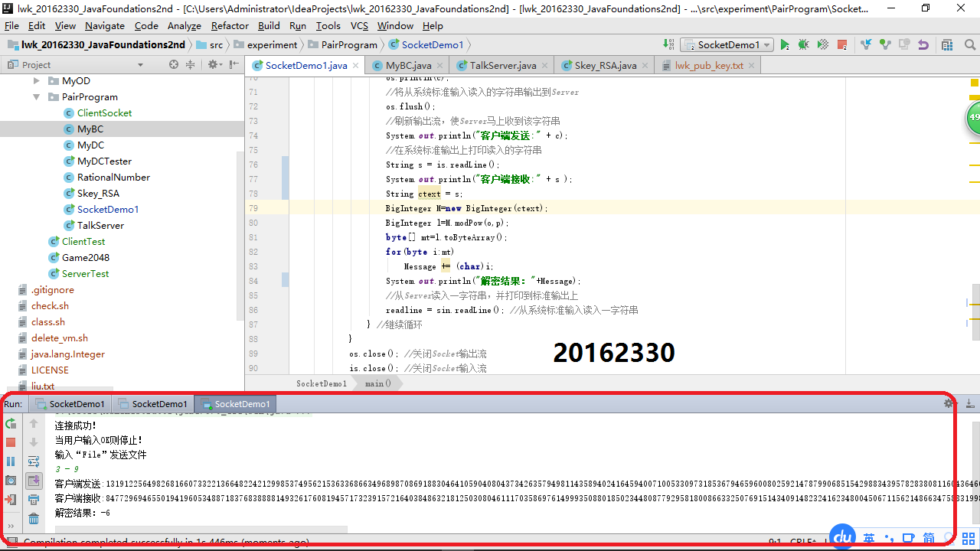
Task: Select delete_vm.sh in project tree
Action: (x=60, y=337)
